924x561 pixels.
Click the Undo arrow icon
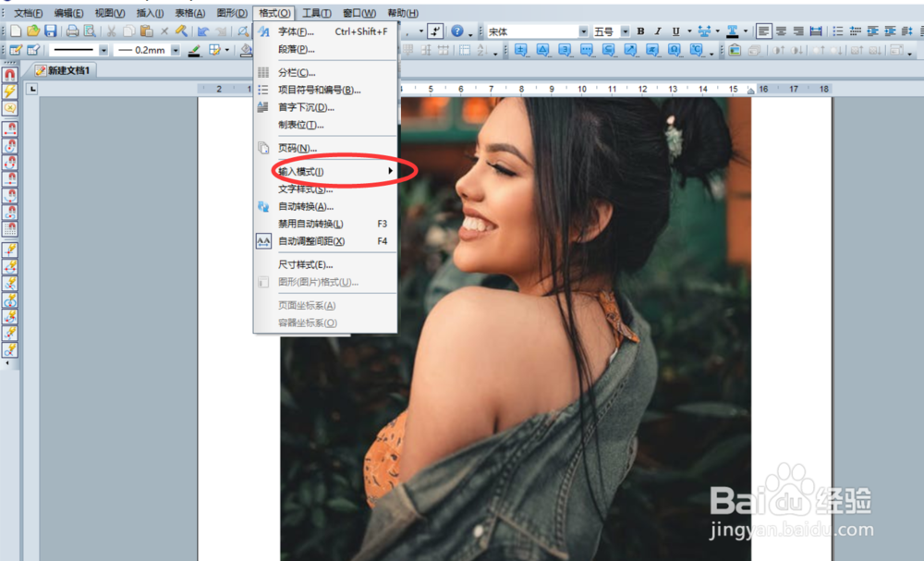point(203,31)
